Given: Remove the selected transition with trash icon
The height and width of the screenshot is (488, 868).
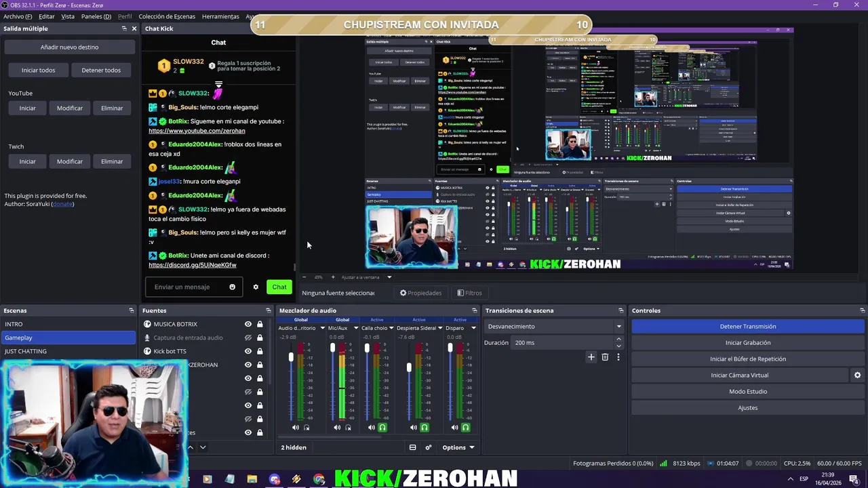Looking at the screenshot, I should 605,357.
